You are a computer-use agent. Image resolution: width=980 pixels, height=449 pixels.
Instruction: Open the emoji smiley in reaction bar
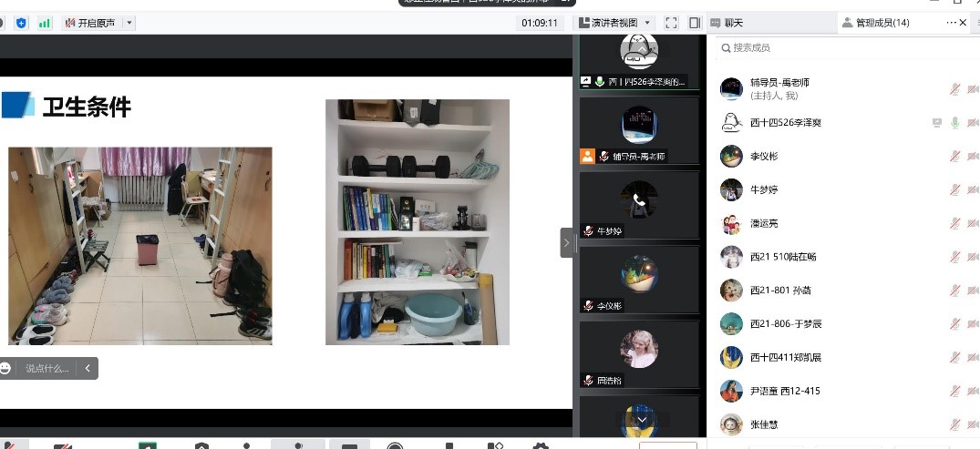click(5, 369)
